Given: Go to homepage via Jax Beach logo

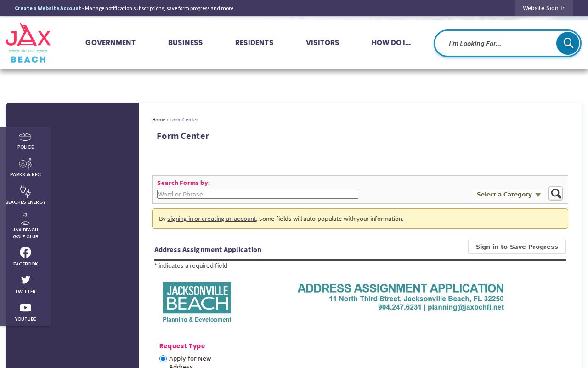Looking at the screenshot, I should click(28, 43).
